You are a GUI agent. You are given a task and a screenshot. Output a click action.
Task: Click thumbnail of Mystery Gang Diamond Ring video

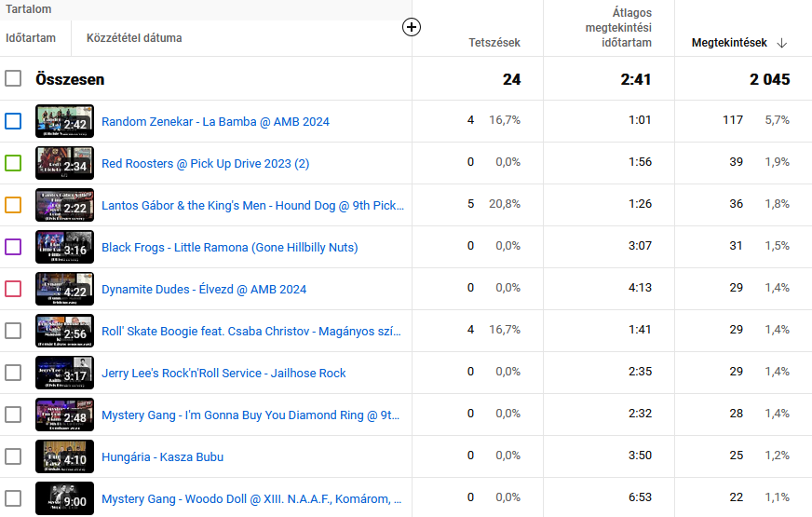(64, 415)
